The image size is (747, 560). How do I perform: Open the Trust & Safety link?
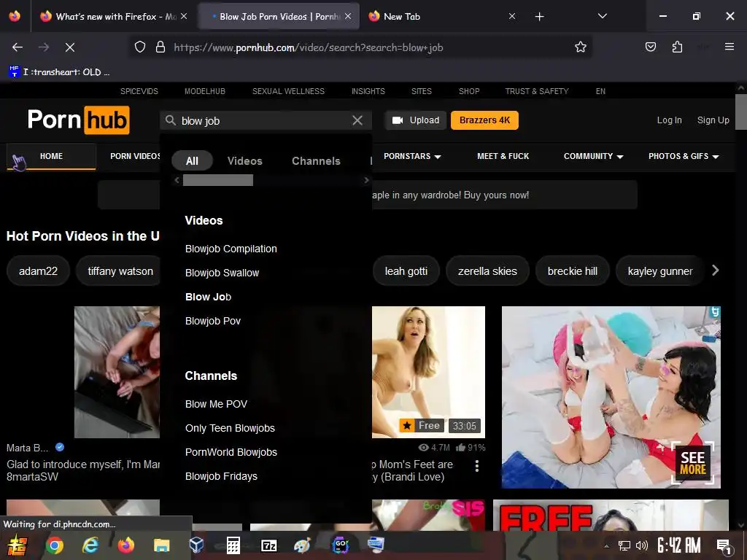pos(537,91)
